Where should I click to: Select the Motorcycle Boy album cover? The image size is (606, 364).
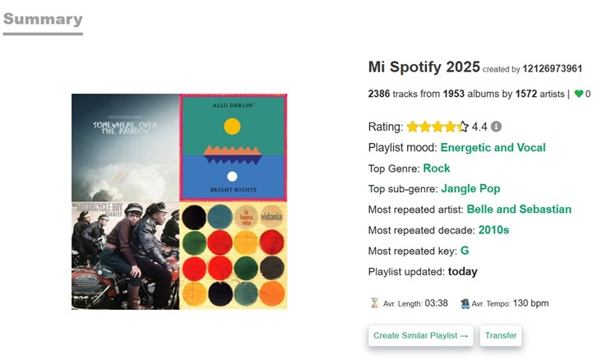click(125, 256)
